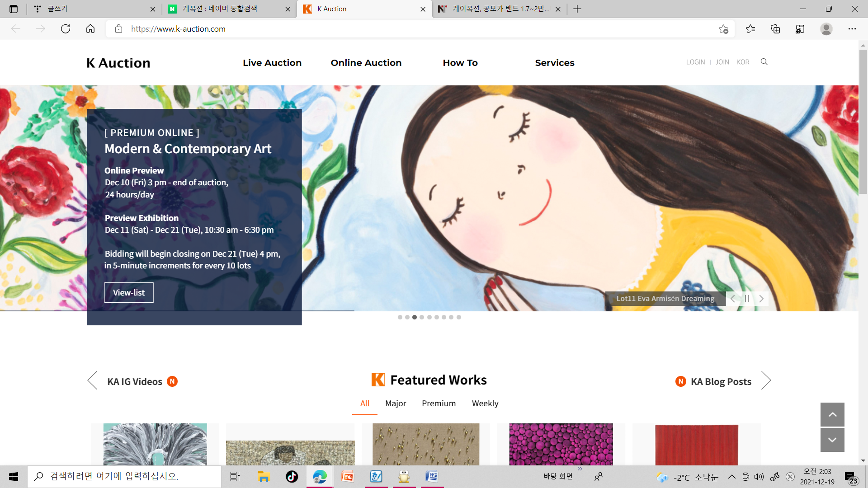The width and height of the screenshot is (868, 488).
Task: Select the eighth carousel dot
Action: click(451, 317)
